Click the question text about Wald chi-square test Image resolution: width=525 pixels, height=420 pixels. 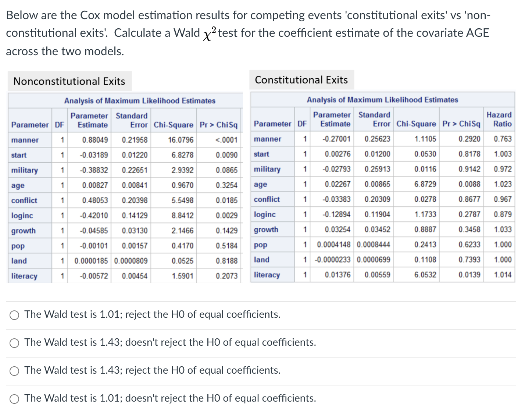pyautogui.click(x=248, y=33)
